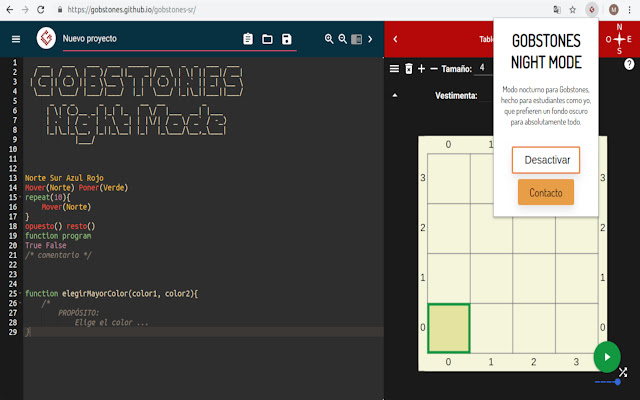
Task: Decrease board size with minus icon
Action: click(x=434, y=69)
